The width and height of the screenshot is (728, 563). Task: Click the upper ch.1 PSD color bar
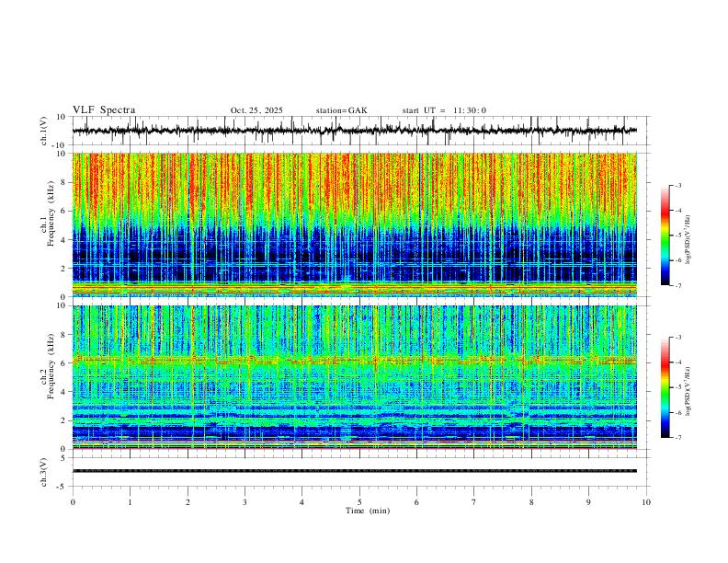tap(665, 236)
